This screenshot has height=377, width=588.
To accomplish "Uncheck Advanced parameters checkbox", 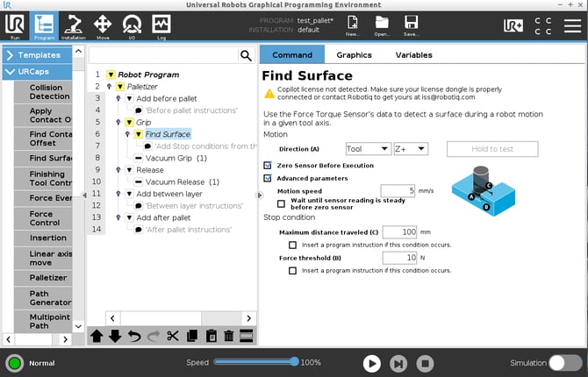I will coord(268,178).
